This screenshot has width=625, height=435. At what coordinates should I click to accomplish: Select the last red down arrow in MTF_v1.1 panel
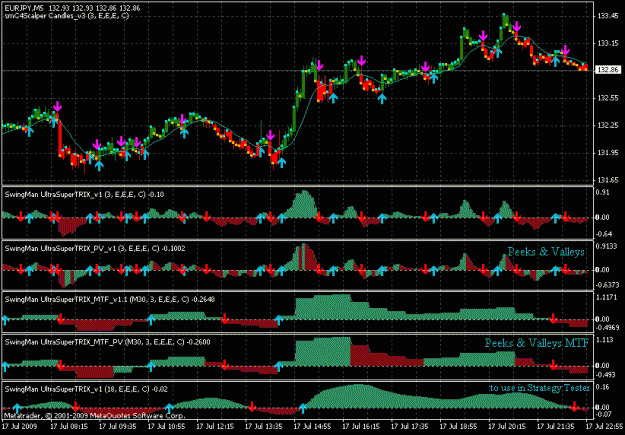click(553, 318)
